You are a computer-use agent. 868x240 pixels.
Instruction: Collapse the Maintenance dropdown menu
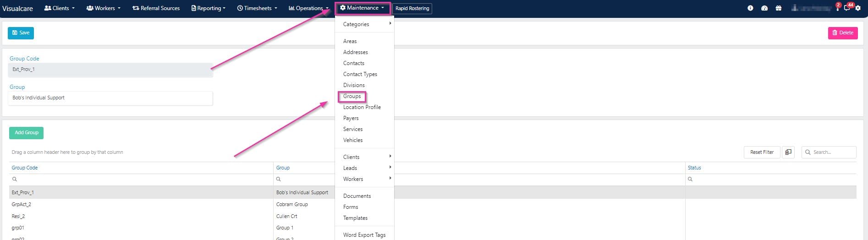pos(363,8)
